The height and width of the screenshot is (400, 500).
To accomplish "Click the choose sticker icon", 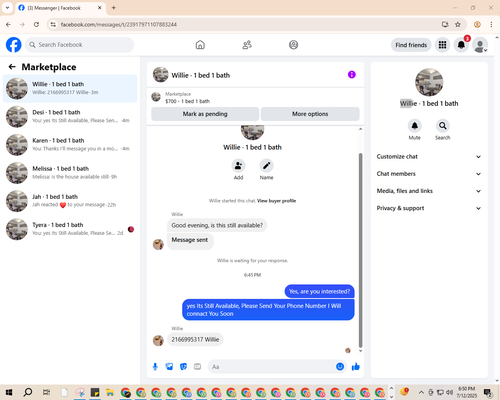I will [x=183, y=367].
